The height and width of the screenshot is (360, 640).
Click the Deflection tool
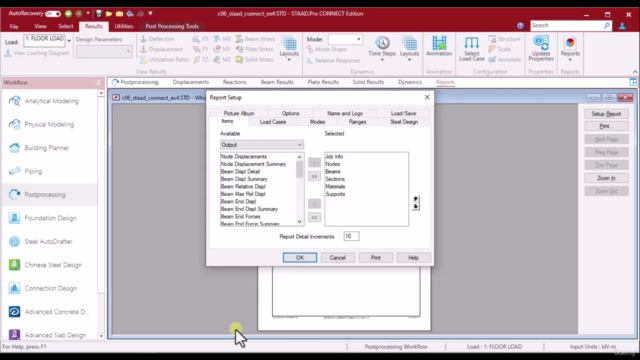[x=157, y=39]
